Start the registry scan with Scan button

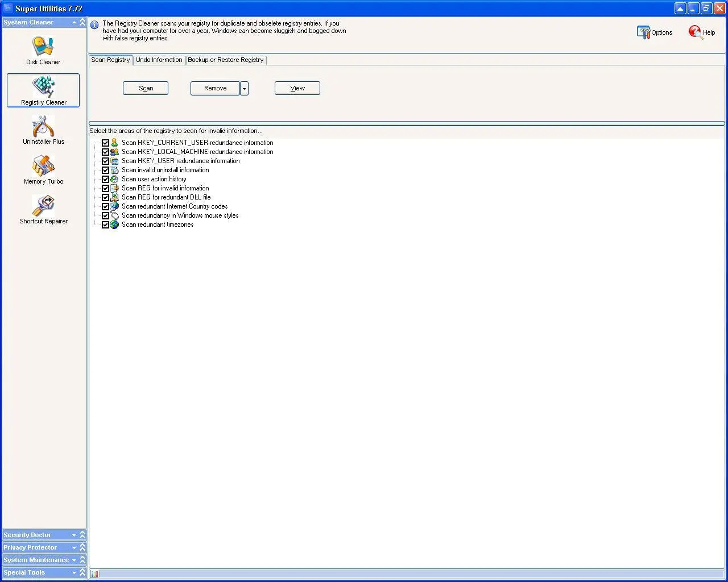(x=146, y=88)
